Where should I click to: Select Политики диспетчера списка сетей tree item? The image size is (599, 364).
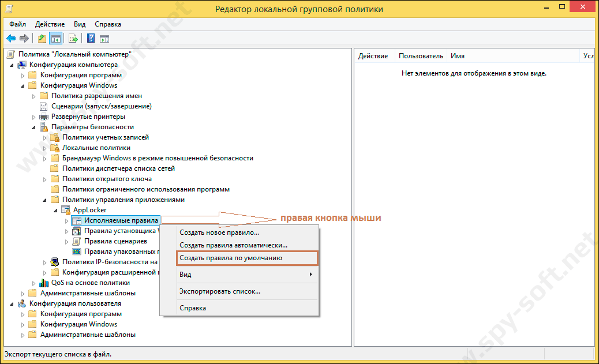118,168
